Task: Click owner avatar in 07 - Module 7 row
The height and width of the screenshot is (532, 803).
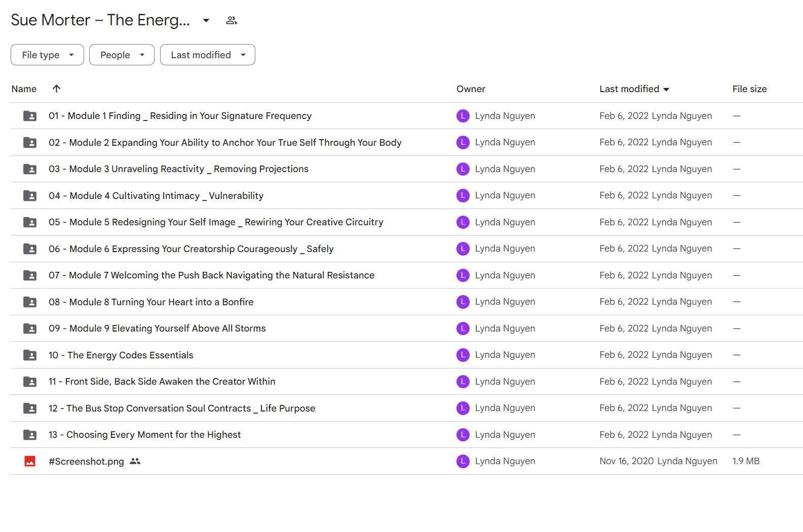Action: click(463, 275)
